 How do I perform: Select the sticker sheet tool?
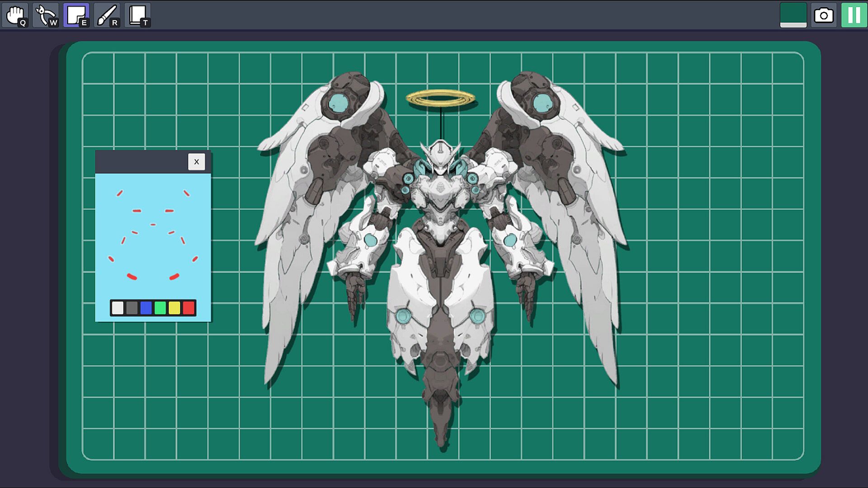76,15
